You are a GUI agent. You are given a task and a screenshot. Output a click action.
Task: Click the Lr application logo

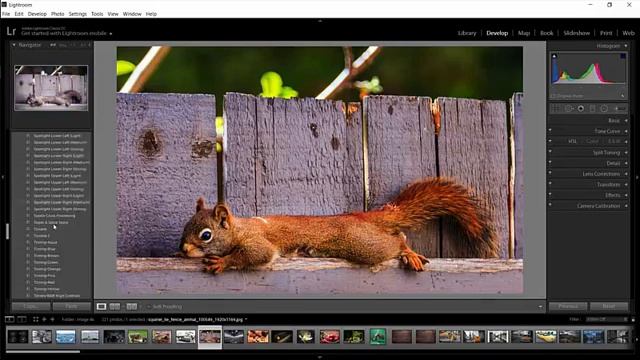pyautogui.click(x=11, y=31)
